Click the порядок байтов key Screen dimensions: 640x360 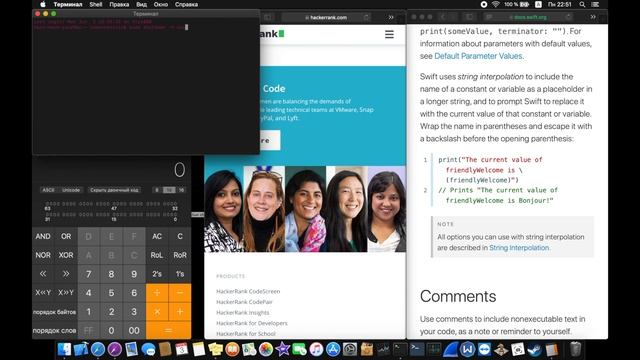54,312
